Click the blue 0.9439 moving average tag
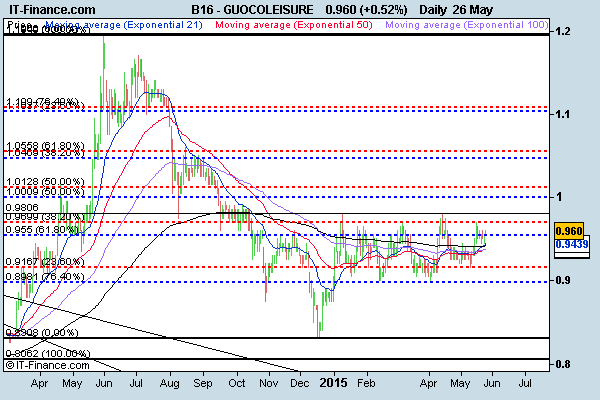 pos(572,244)
